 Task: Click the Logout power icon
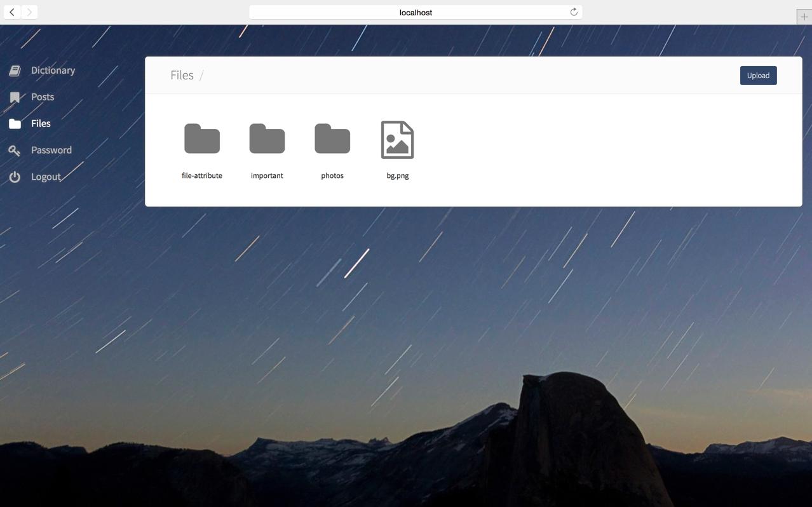pyautogui.click(x=15, y=177)
